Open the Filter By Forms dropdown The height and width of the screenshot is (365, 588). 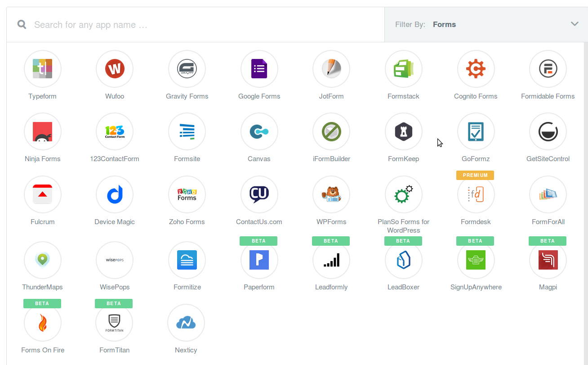pyautogui.click(x=486, y=24)
